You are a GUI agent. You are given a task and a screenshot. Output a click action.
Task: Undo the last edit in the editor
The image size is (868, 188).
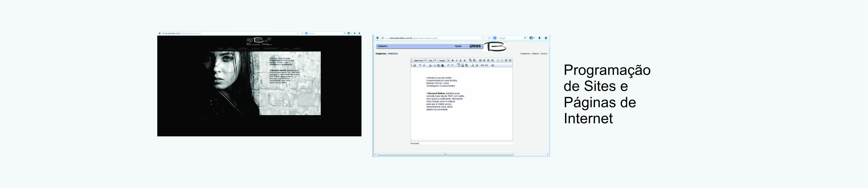tap(448, 65)
